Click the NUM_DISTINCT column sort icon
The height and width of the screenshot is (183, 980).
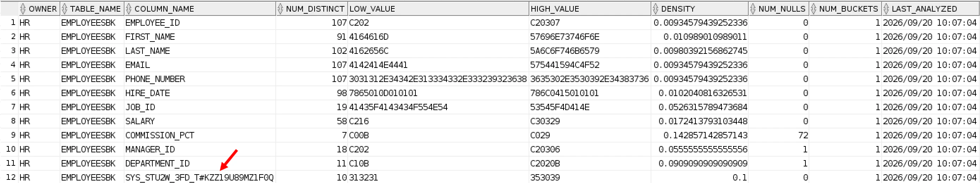(280, 9)
